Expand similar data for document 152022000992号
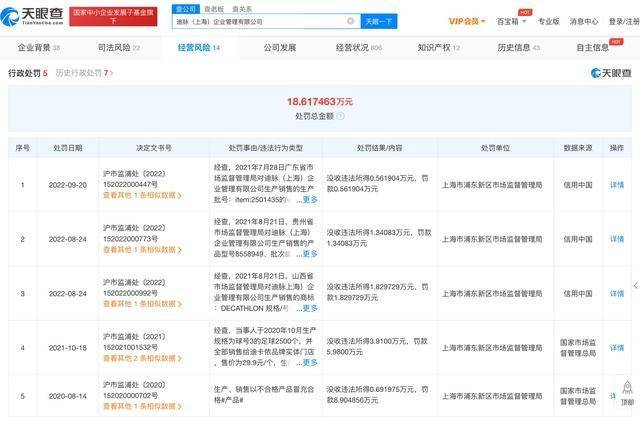Viewport: 640px width, 425px height. tap(142, 304)
